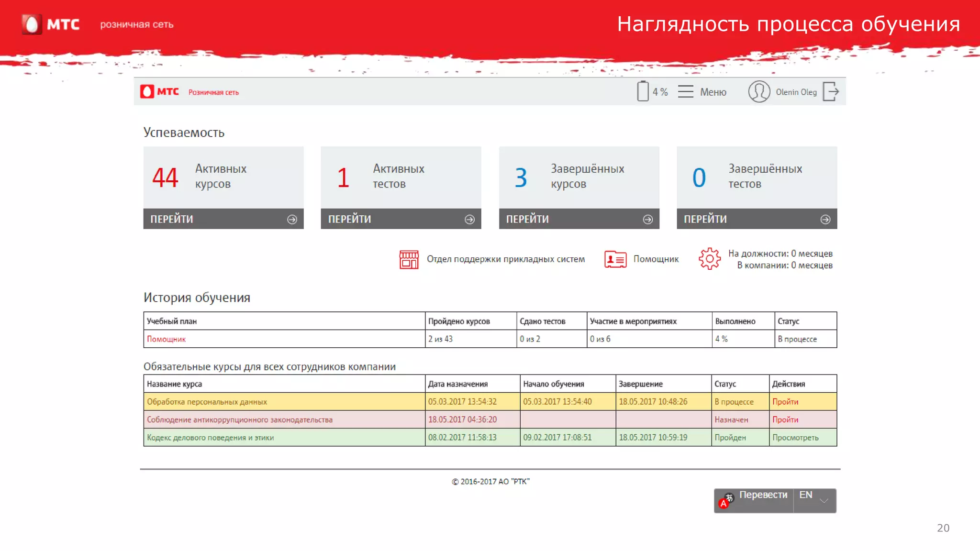Image resolution: width=980 pixels, height=551 pixels.
Task: Click the date 05.03.2017 13:54:32
Action: coord(462,402)
